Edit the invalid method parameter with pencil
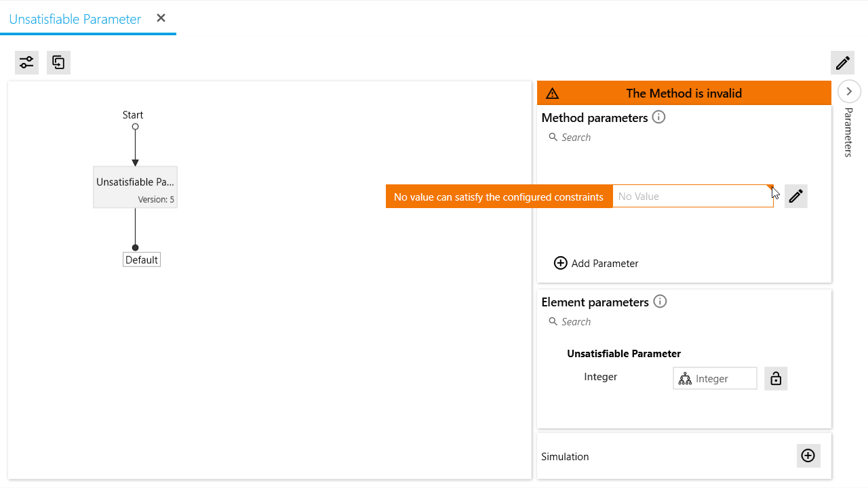Screen dimensions: 868x488 [x=795, y=197]
